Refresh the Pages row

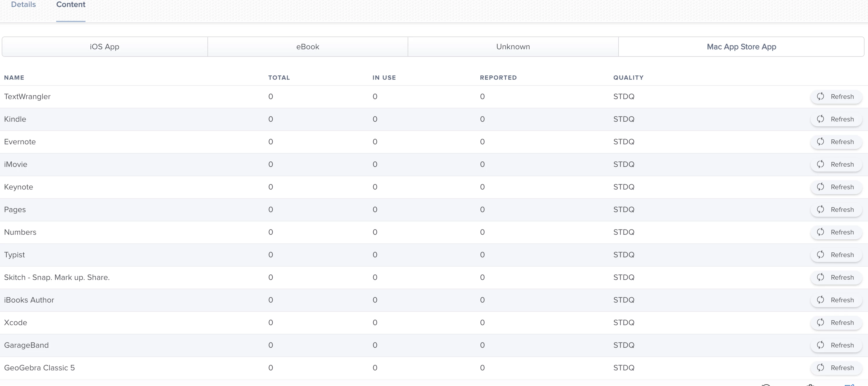[836, 210]
